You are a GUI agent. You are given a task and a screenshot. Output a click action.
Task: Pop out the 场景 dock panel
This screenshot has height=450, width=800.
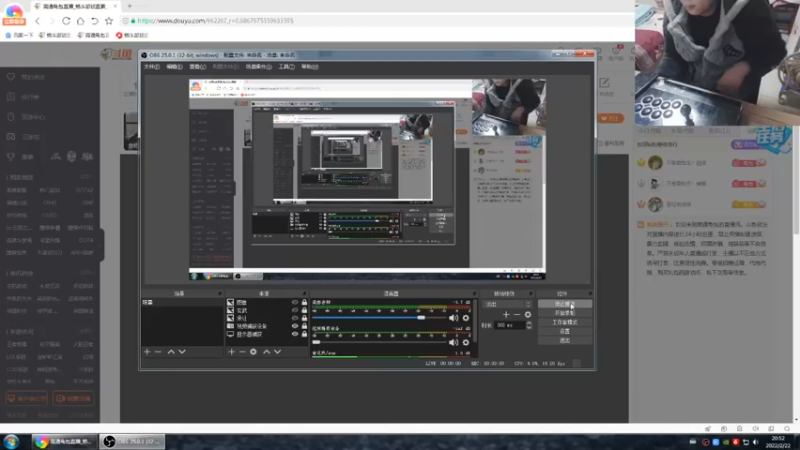tap(220, 294)
